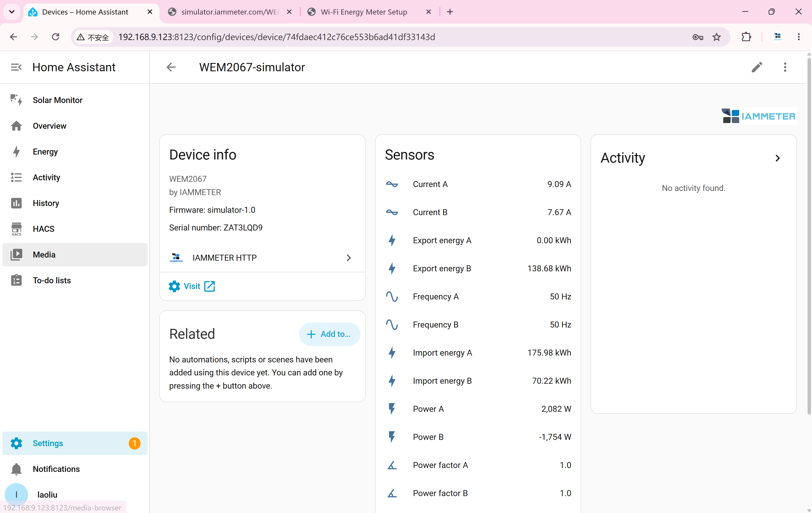Open the Media browser
The image size is (812, 513).
pos(75,254)
